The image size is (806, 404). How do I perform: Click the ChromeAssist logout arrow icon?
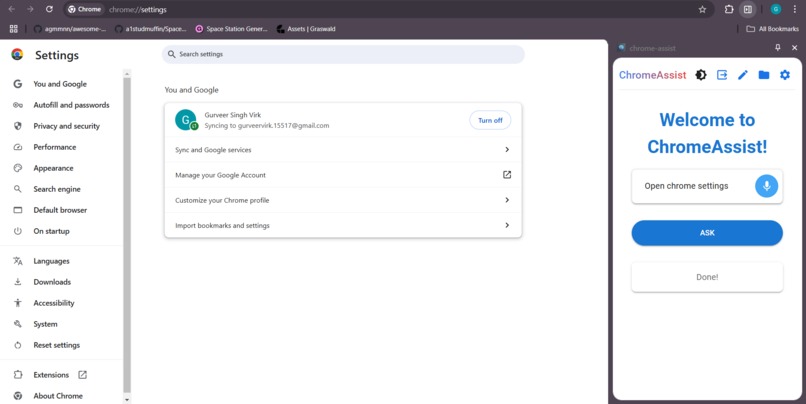pos(722,75)
